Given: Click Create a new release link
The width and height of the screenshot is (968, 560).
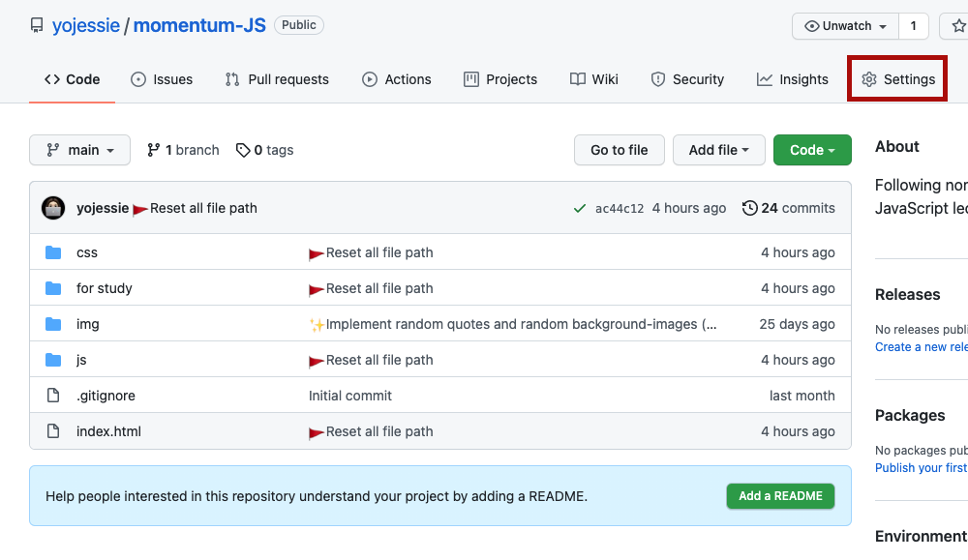Looking at the screenshot, I should coord(922,347).
